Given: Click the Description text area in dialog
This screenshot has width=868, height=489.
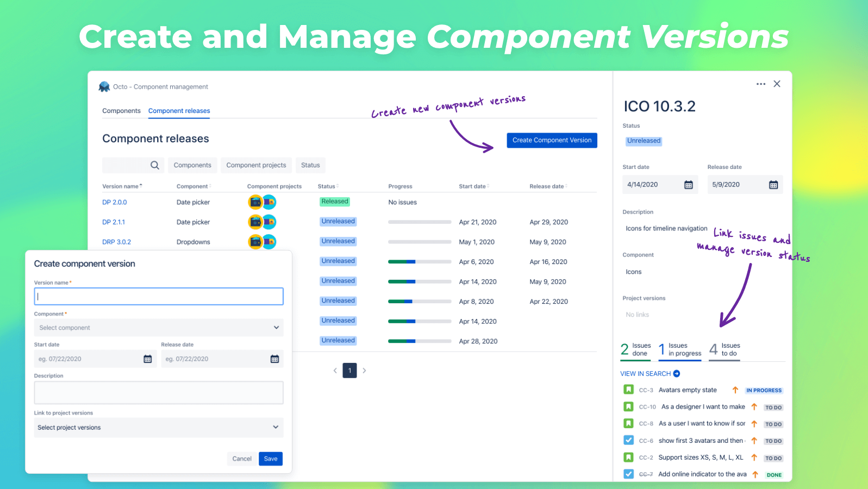Looking at the screenshot, I should tap(159, 392).
